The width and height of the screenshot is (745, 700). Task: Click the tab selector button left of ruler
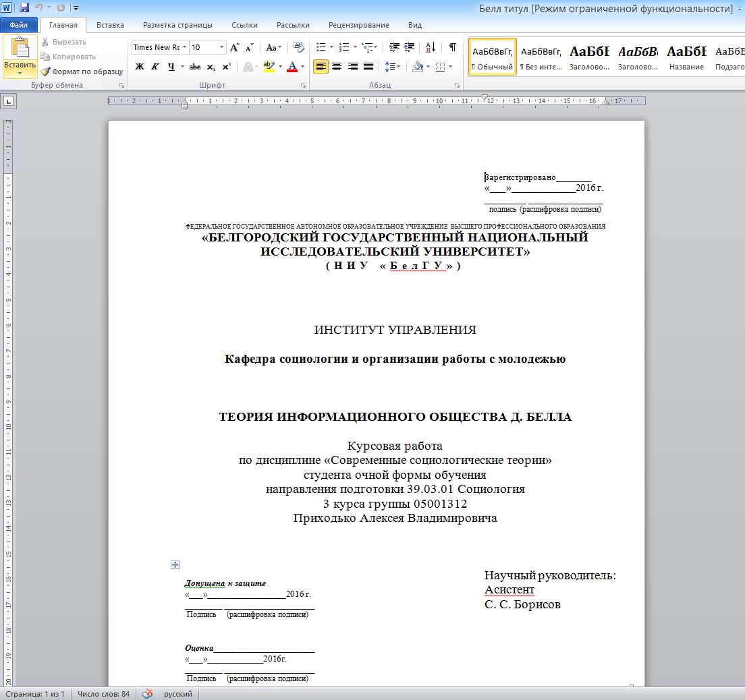click(9, 101)
